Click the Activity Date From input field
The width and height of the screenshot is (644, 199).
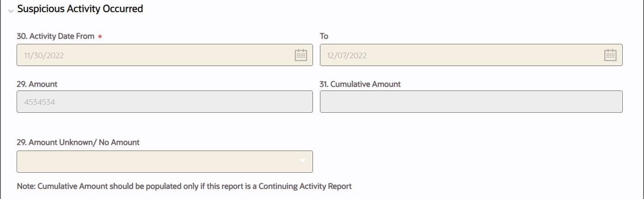coord(153,55)
